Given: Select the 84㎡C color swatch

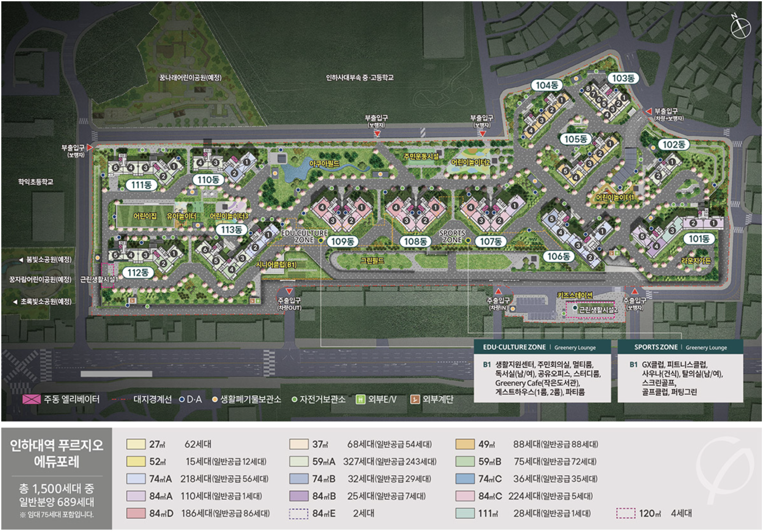Looking at the screenshot, I should click(465, 496).
